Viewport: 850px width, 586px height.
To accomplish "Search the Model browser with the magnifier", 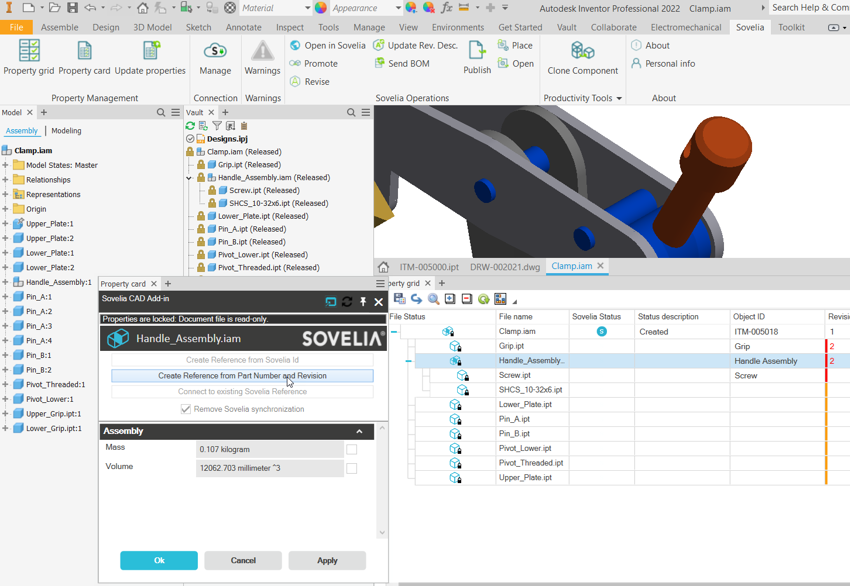I will (x=161, y=112).
